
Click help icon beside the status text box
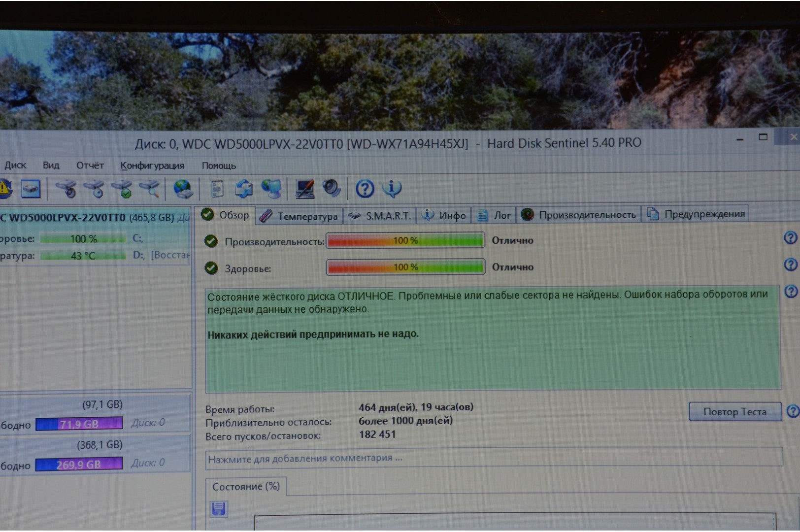tap(791, 292)
